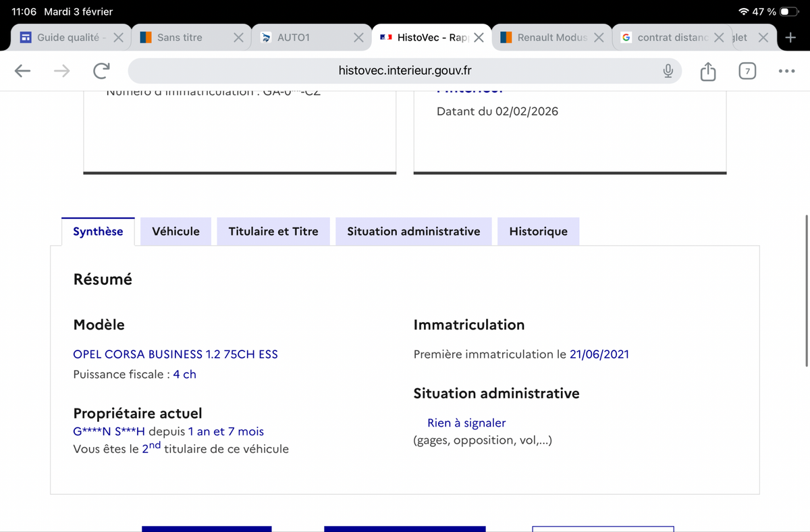Go back with the browser back arrow
This screenshot has width=810, height=532.
pos(23,71)
